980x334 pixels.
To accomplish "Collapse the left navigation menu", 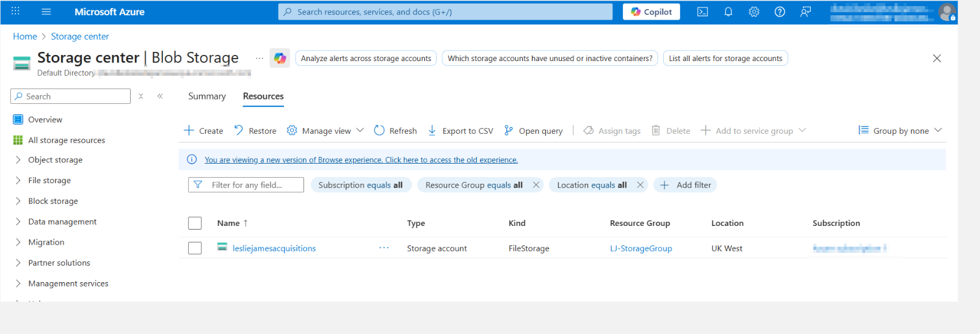I will click(160, 96).
